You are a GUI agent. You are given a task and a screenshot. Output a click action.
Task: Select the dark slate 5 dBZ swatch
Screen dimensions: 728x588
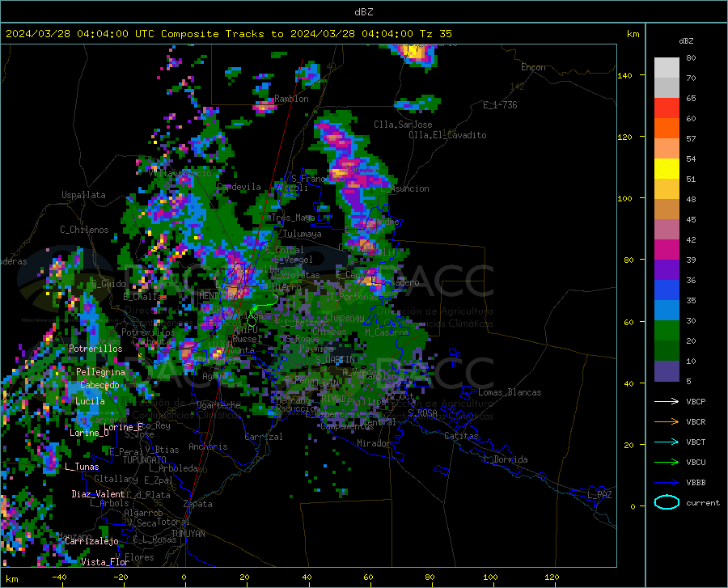667,371
